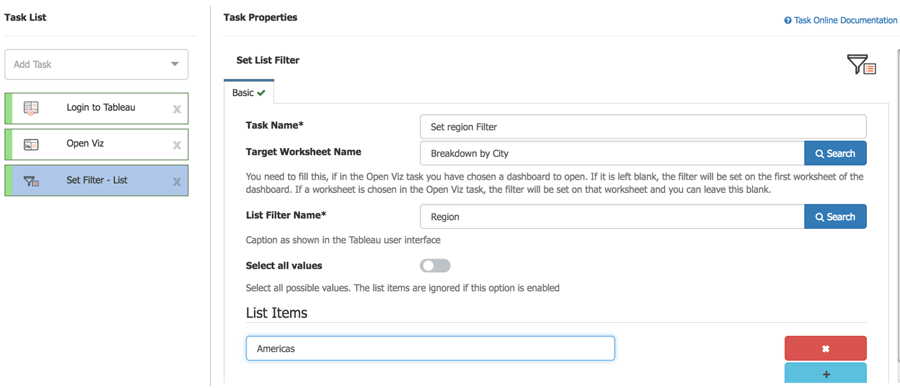Remove the Login to Tableau task
The width and height of the screenshot is (900, 388).
click(177, 109)
